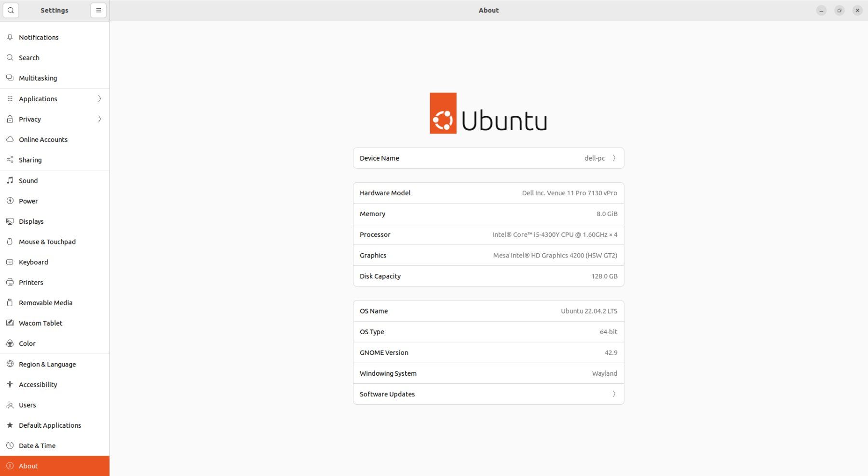Click the Power icon in sidebar
This screenshot has height=476, width=868.
pos(10,201)
